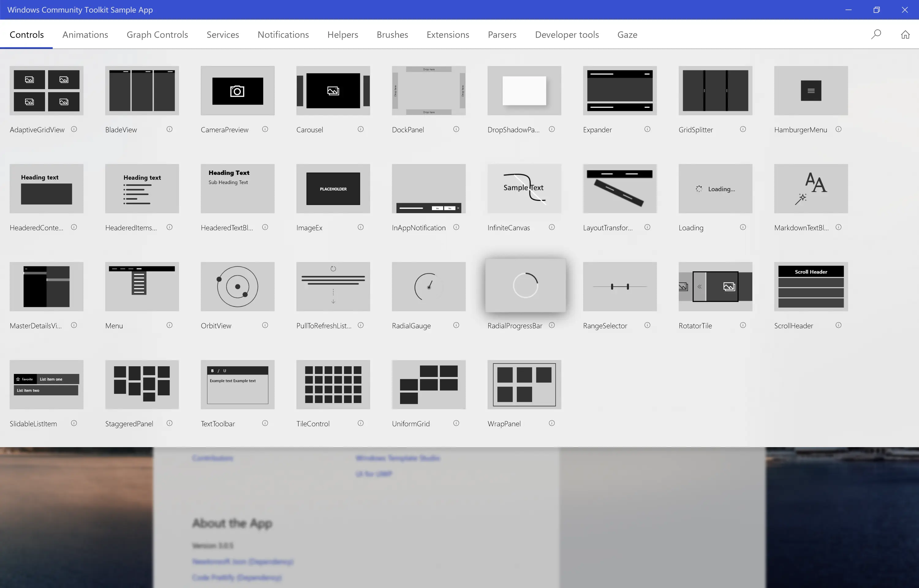Select the RangeSelector sample thumbnail
This screenshot has height=588, width=919.
620,286
